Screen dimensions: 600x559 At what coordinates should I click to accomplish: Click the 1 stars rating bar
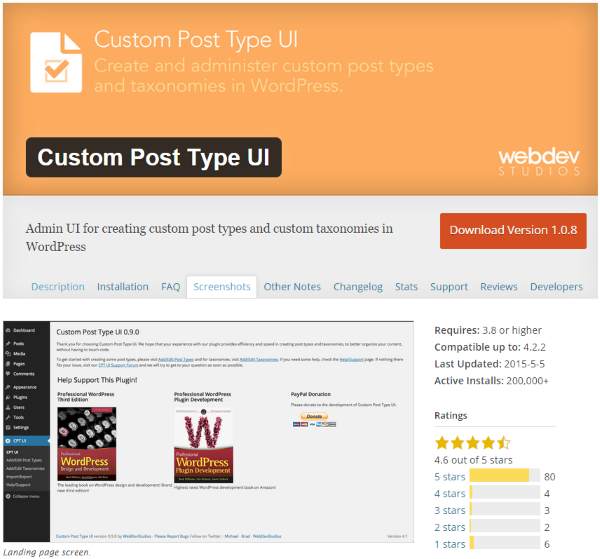click(x=505, y=543)
